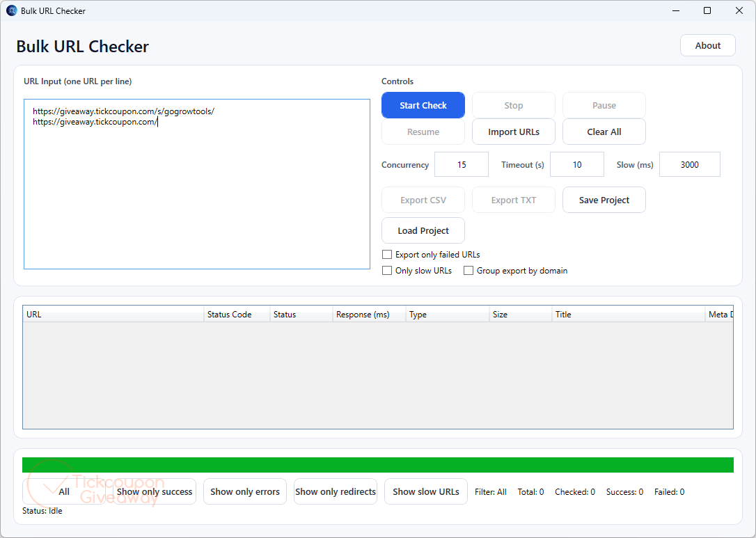Filter with Show only success

pyautogui.click(x=155, y=492)
